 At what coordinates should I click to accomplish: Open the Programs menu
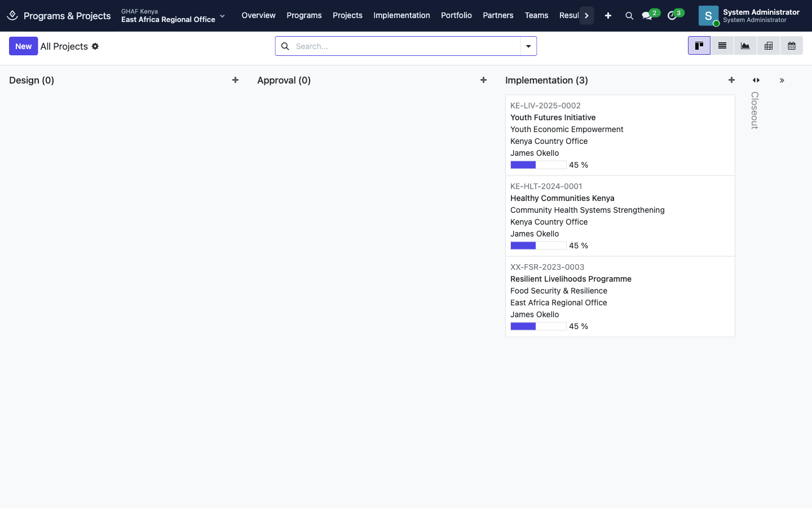coord(304,16)
